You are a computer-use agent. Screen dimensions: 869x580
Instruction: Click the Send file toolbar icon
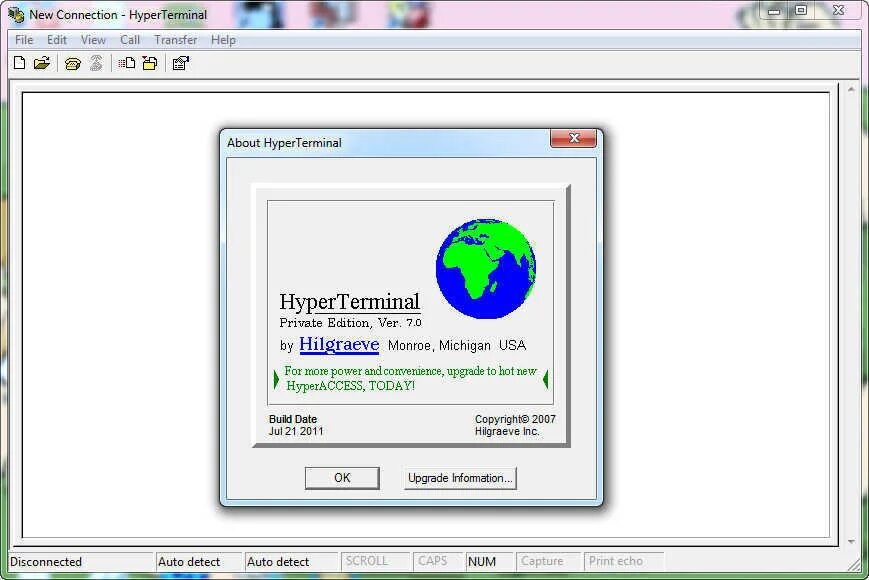pyautogui.click(x=127, y=63)
